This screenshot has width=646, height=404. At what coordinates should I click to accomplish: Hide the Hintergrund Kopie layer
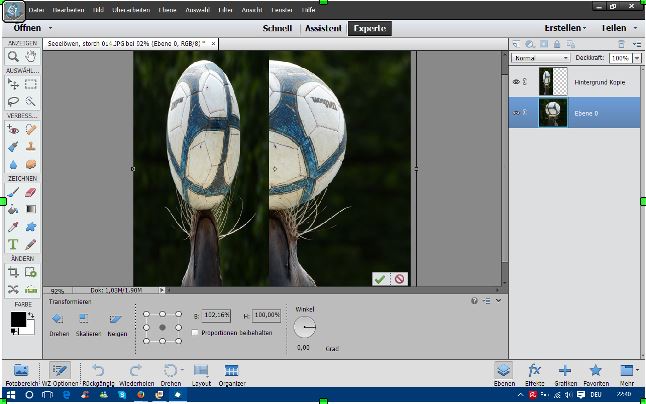click(517, 81)
